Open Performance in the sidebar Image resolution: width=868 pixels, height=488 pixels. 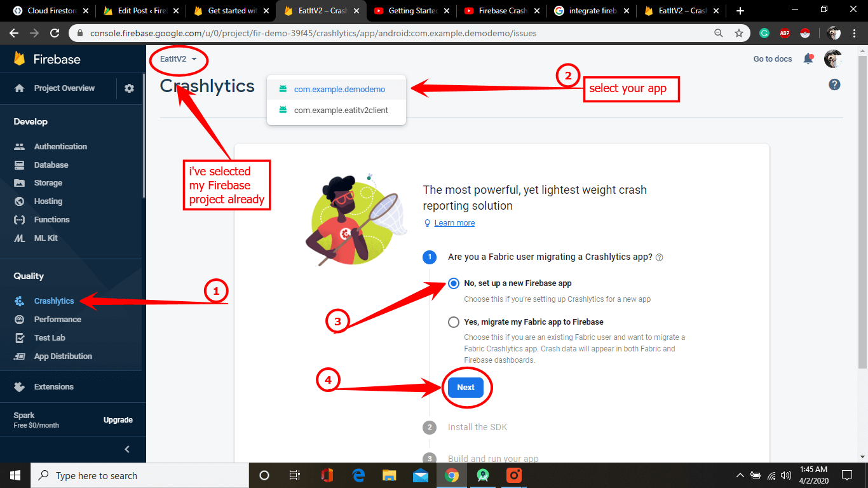click(x=57, y=320)
